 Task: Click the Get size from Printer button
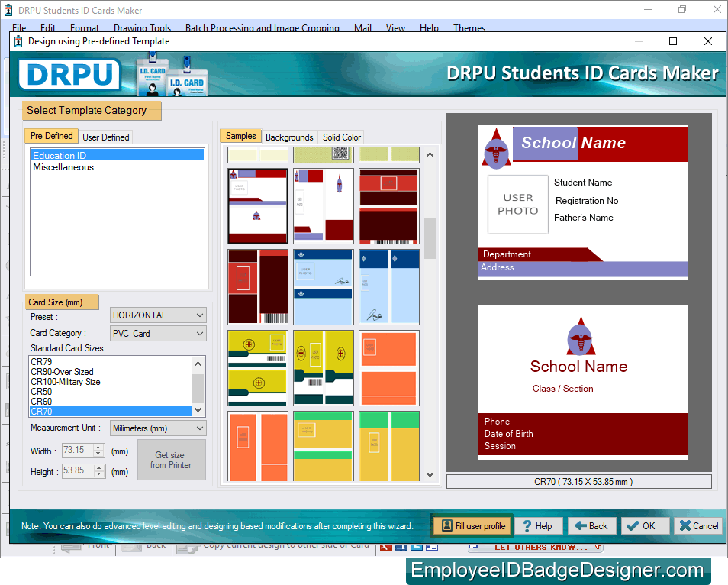tap(171, 459)
